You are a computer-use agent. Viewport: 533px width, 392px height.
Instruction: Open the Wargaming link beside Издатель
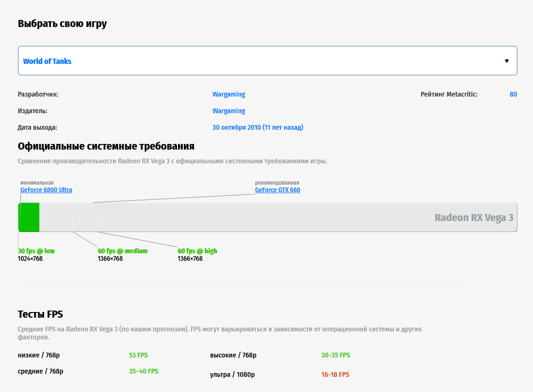point(229,111)
